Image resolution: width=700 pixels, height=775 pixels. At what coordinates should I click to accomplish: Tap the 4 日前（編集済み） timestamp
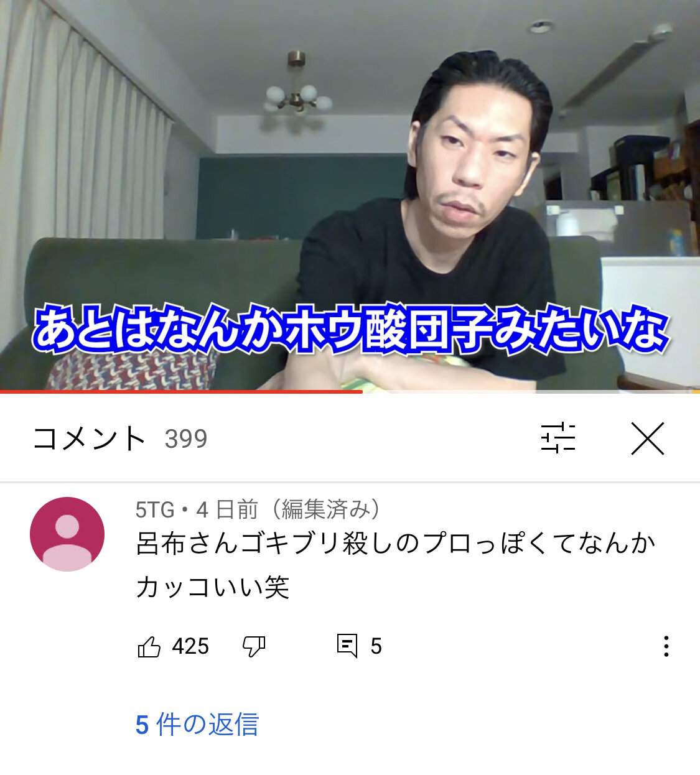(288, 510)
